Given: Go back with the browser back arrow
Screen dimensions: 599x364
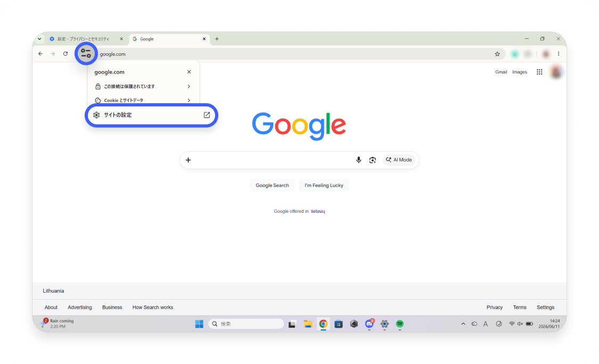Looking at the screenshot, I should coord(40,54).
